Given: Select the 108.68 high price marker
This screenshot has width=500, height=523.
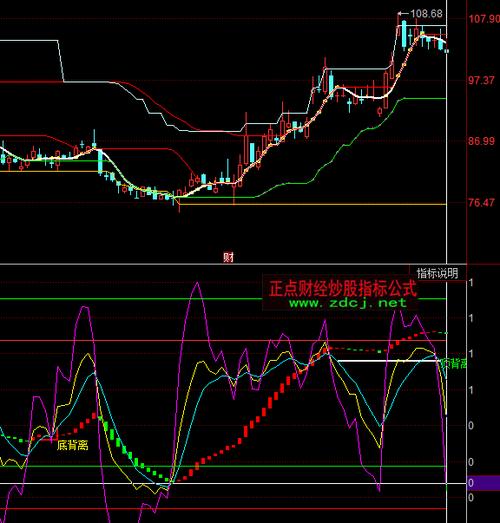Looking at the screenshot, I should pyautogui.click(x=426, y=13).
